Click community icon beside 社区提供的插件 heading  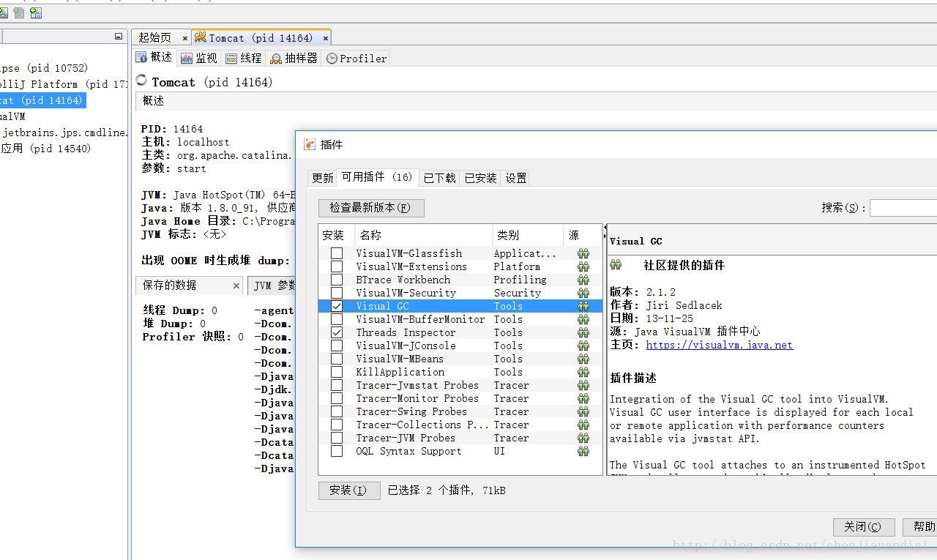point(616,264)
